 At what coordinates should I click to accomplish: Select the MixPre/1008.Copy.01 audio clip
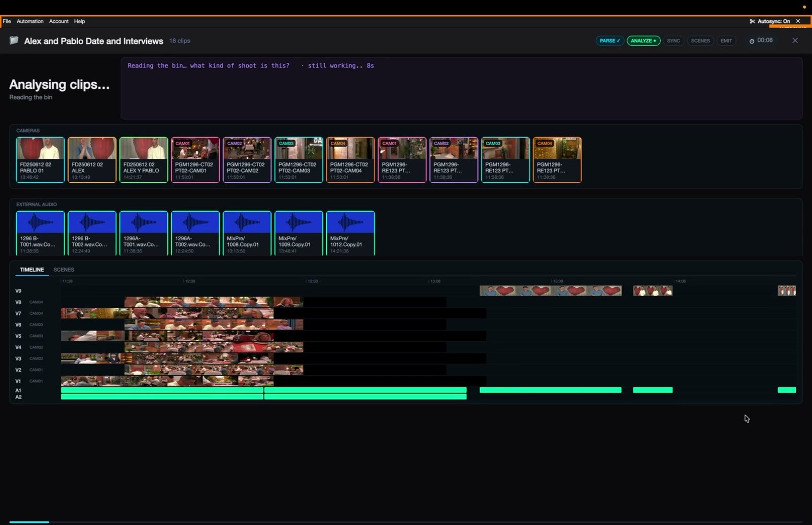247,233
